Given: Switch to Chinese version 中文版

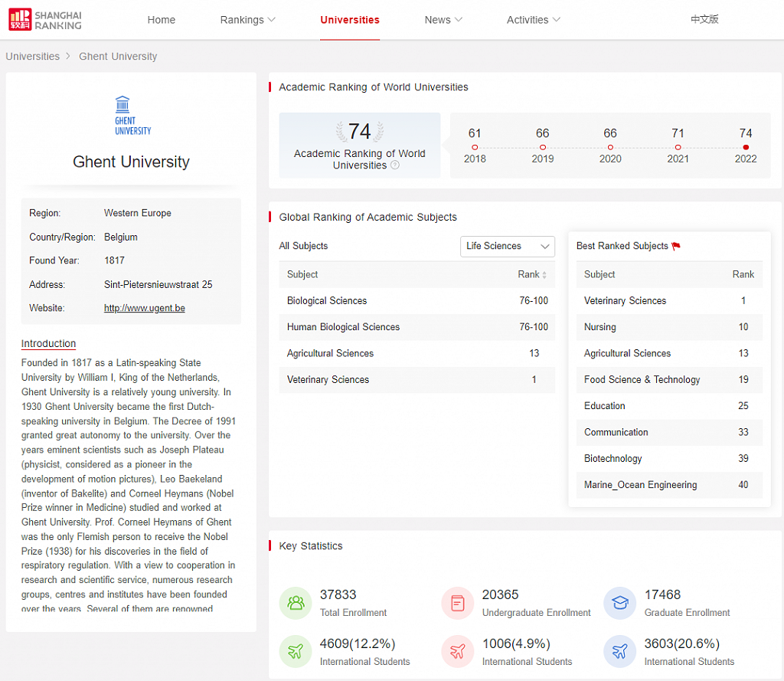Looking at the screenshot, I should (x=704, y=19).
